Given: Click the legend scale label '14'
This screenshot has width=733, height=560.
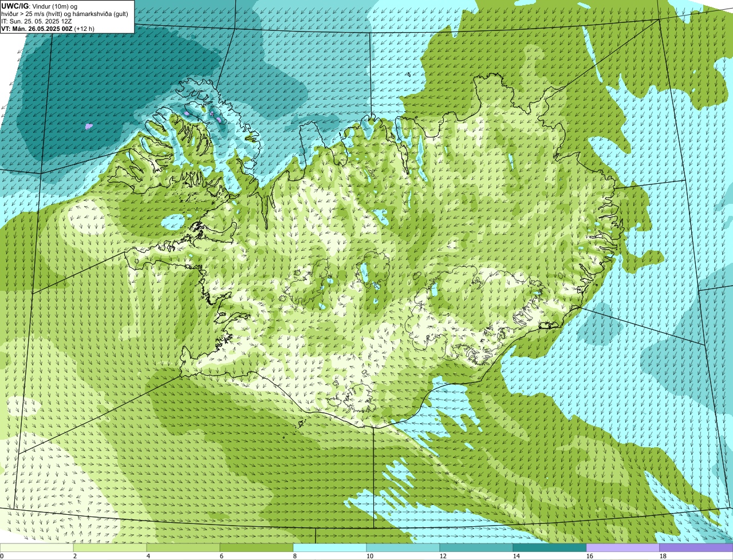Looking at the screenshot, I should [517, 556].
